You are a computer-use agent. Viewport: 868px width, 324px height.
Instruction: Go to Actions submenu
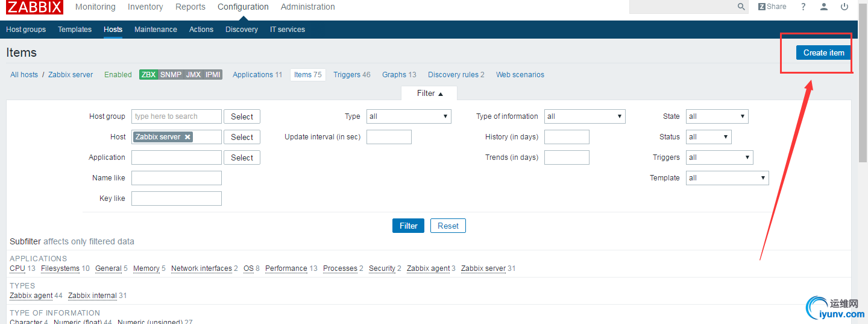pos(201,30)
